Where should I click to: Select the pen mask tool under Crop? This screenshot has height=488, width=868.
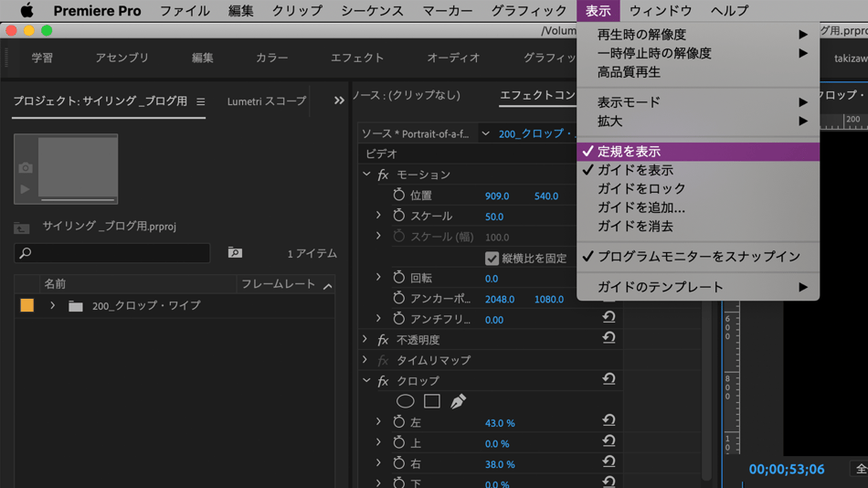(x=458, y=401)
